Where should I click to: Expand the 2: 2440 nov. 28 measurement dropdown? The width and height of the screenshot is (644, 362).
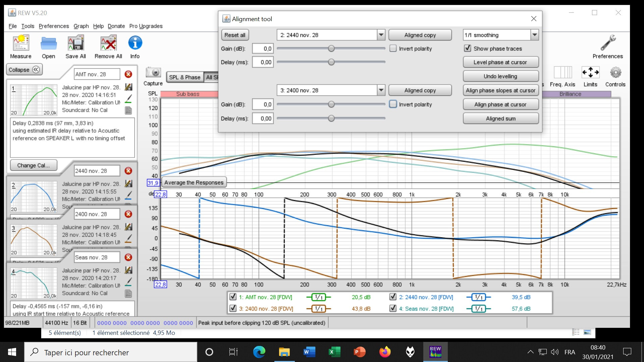[x=381, y=35]
